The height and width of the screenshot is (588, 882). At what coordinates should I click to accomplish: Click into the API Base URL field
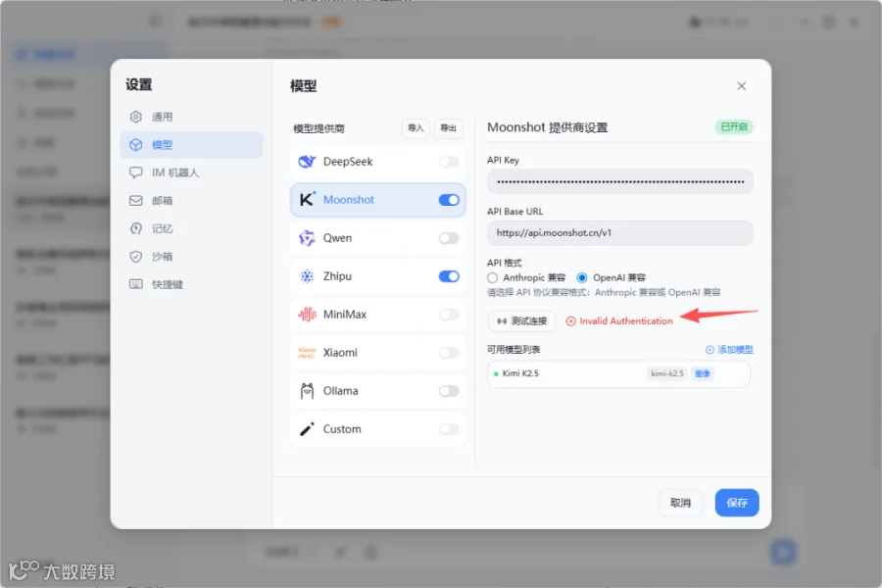coord(620,233)
